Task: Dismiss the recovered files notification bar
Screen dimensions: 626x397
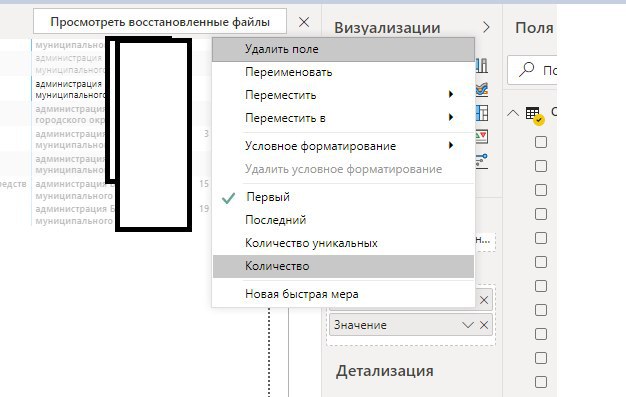Action: pos(304,22)
